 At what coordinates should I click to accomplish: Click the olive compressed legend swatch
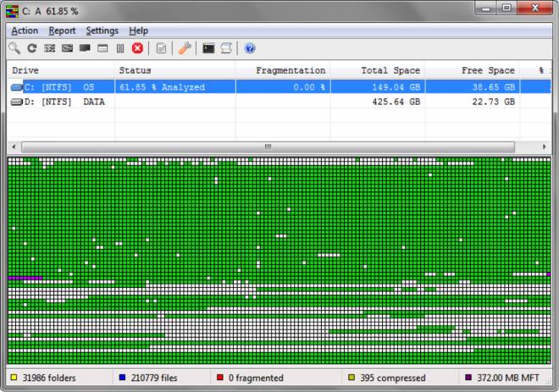click(351, 378)
